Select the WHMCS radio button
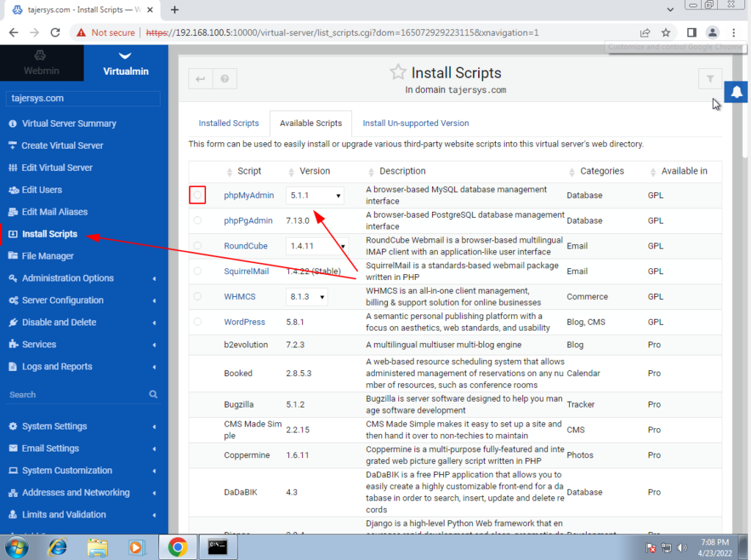The width and height of the screenshot is (751, 560). 197,296
